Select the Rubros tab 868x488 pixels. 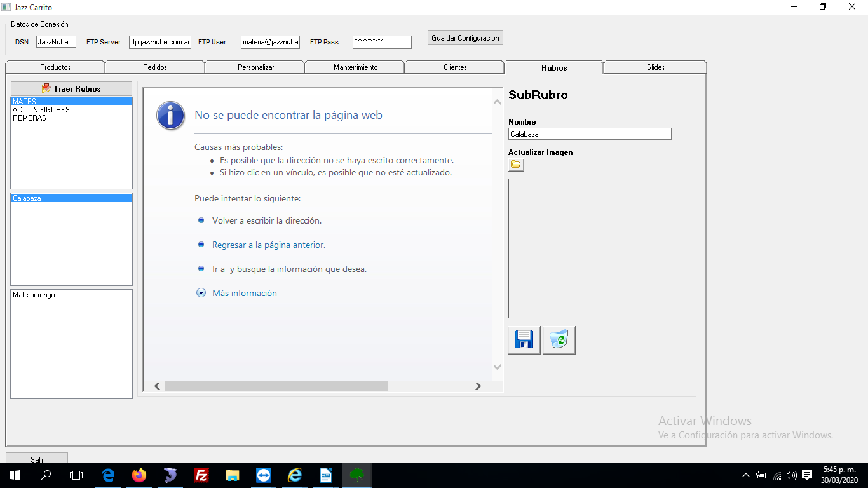click(554, 67)
